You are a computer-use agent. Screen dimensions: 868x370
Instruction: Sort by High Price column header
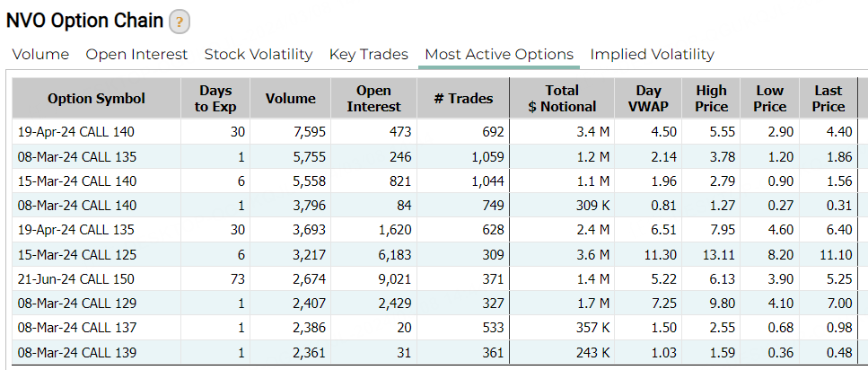pyautogui.click(x=711, y=99)
